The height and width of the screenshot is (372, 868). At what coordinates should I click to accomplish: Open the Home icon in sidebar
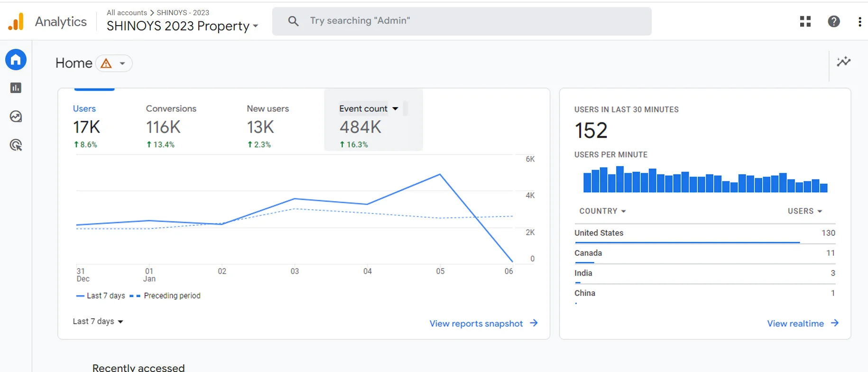click(x=16, y=60)
